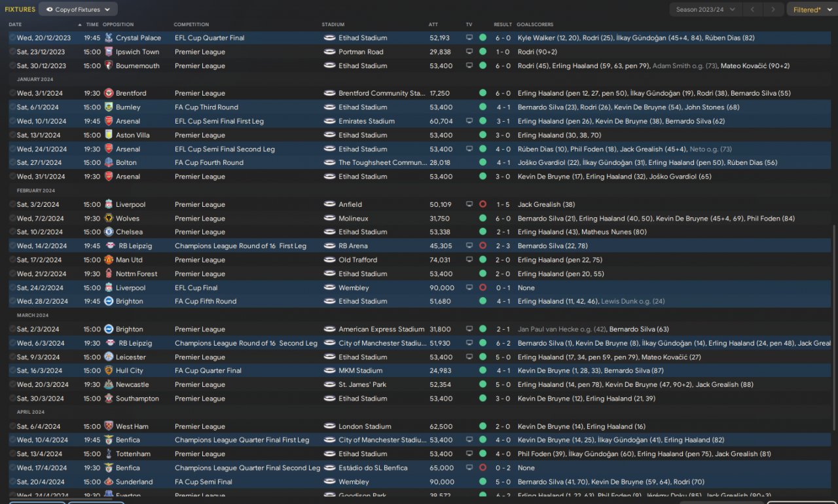Viewport: 838px width, 504px height.
Task: Click the stadium icon beside Portman Road
Action: coord(329,52)
